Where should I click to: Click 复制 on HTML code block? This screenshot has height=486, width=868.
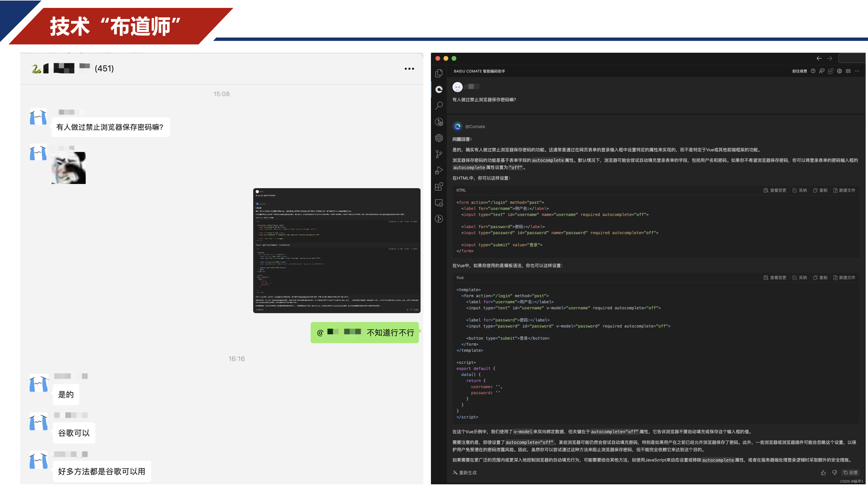click(x=820, y=190)
